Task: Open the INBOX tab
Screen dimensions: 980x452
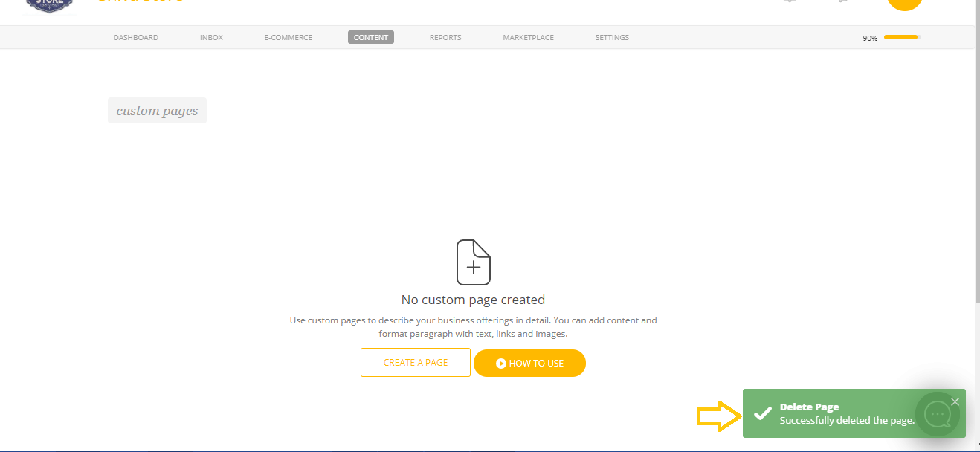Action: click(211, 37)
